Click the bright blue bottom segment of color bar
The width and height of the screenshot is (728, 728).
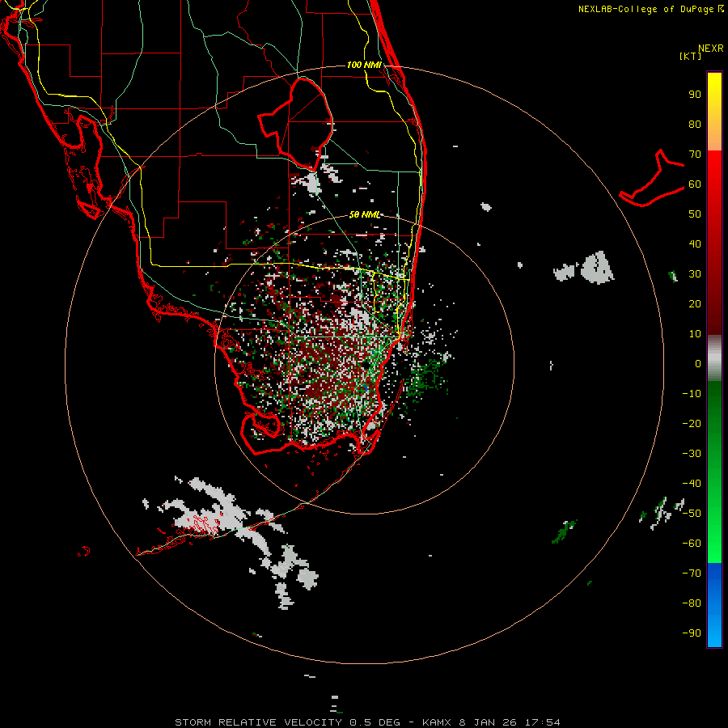click(x=714, y=605)
